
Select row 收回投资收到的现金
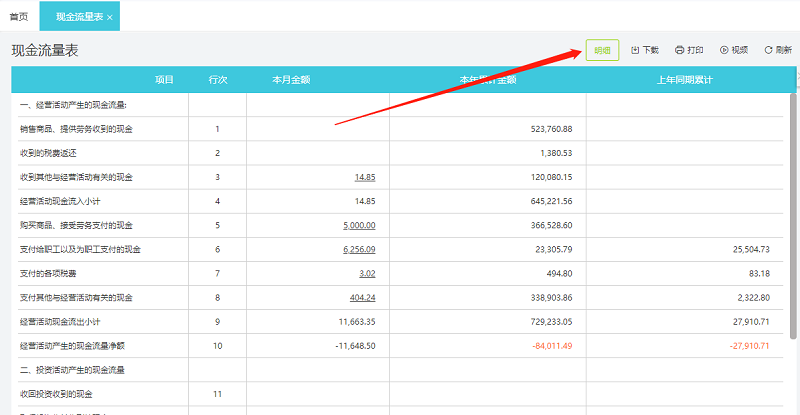click(401, 394)
